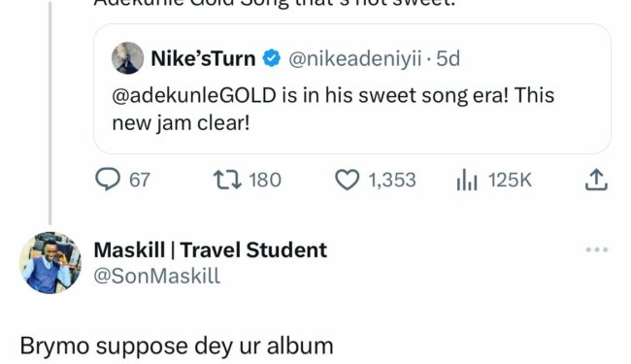Like the tweet with heart icon
This screenshot has height=364, width=631.
click(x=348, y=180)
